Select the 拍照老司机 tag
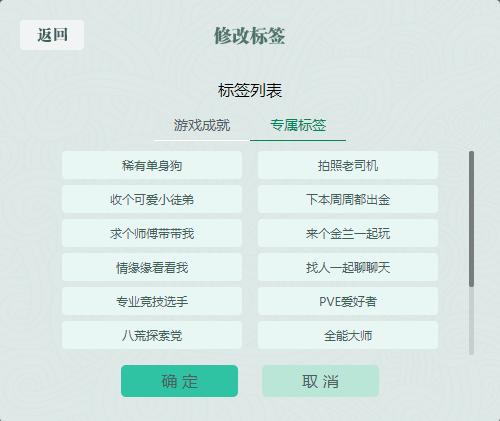This screenshot has height=421, width=500. coord(348,165)
